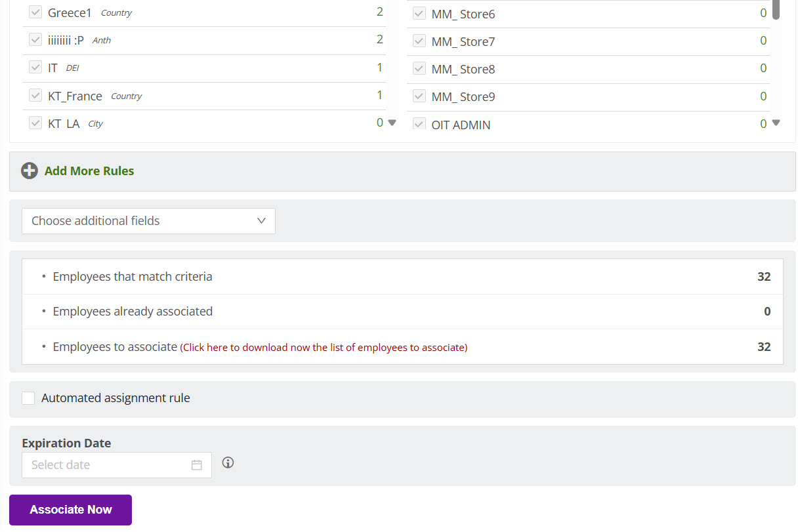Viewport: 798px width, 532px height.
Task: Open Choose additional fields dropdown
Action: [148, 221]
